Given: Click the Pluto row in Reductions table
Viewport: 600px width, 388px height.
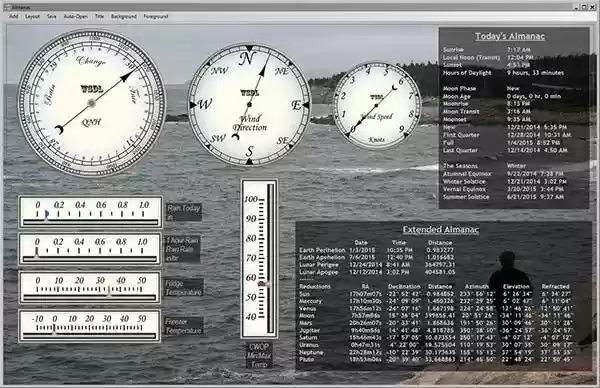Looking at the screenshot, I should click(436, 360).
